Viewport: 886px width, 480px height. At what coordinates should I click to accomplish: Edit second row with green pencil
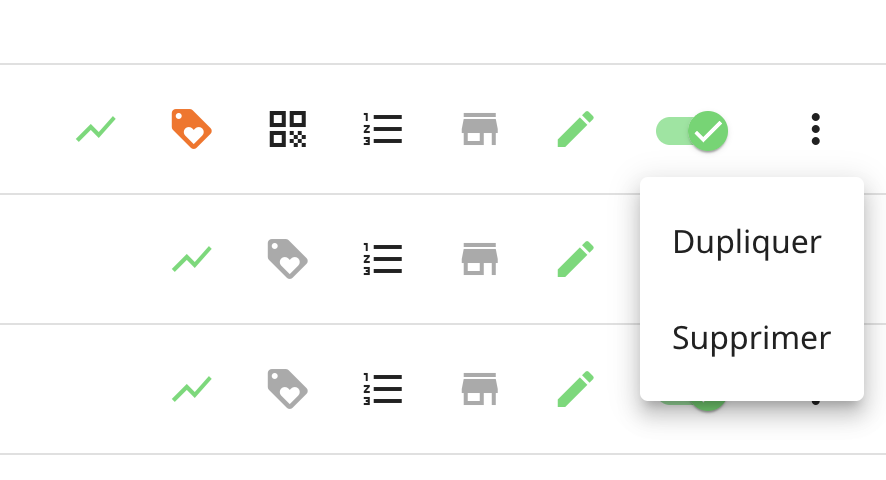tap(576, 259)
